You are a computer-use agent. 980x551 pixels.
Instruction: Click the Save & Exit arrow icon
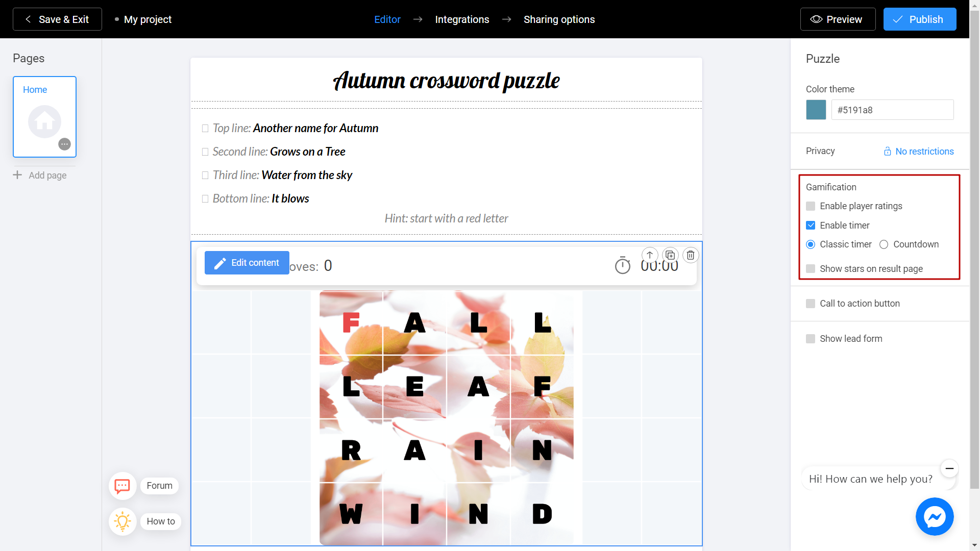pos(28,19)
